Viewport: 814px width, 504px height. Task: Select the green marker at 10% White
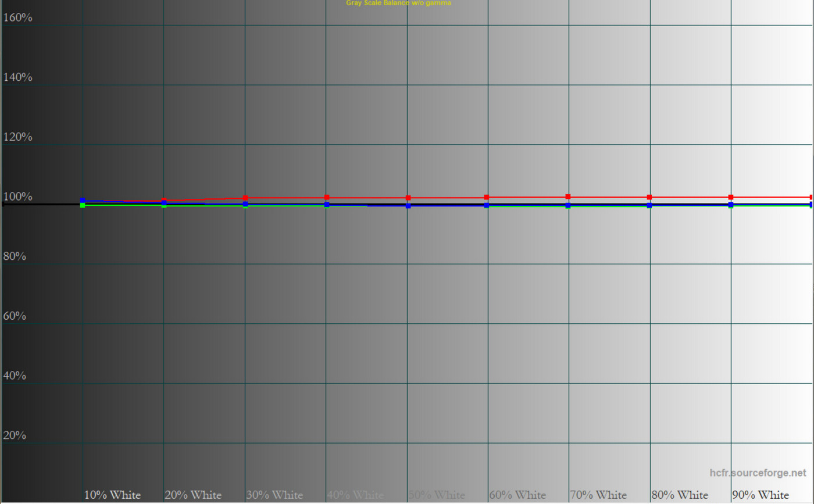coord(83,205)
